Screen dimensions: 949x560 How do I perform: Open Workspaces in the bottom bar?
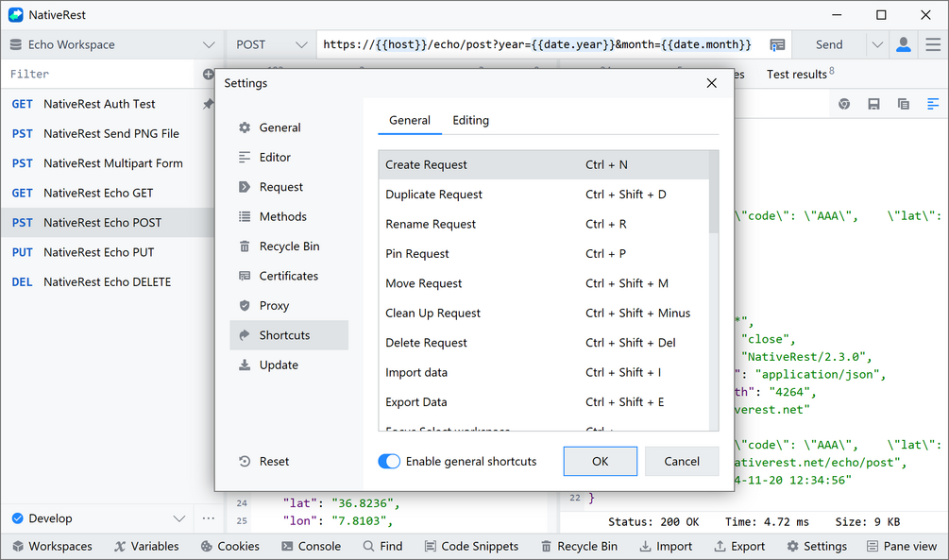(53, 546)
